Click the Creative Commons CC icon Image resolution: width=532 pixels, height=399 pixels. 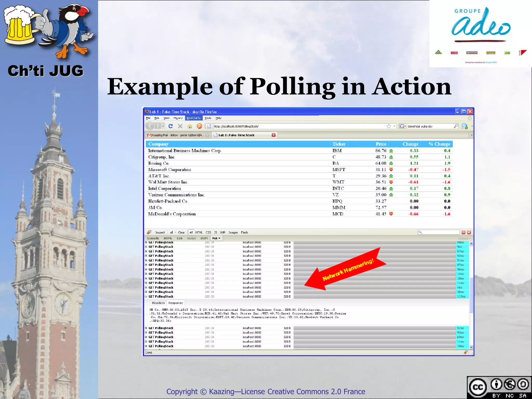pyautogui.click(x=478, y=387)
